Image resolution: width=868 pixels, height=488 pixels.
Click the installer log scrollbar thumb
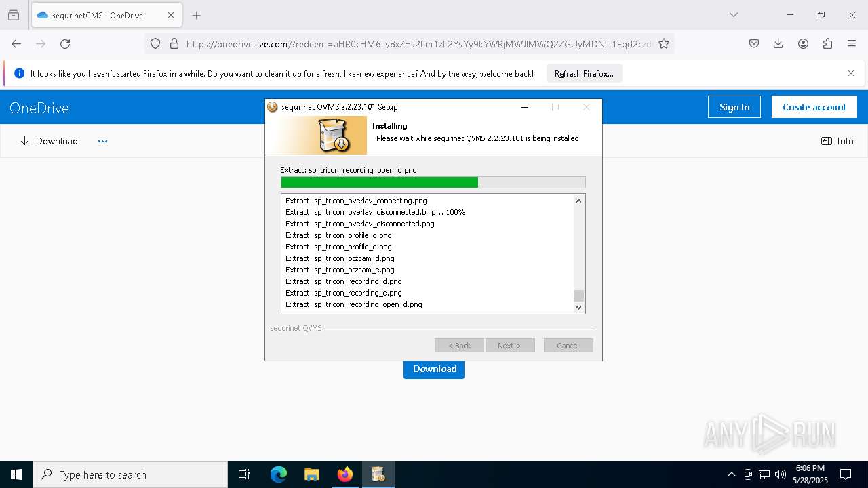pyautogui.click(x=578, y=296)
